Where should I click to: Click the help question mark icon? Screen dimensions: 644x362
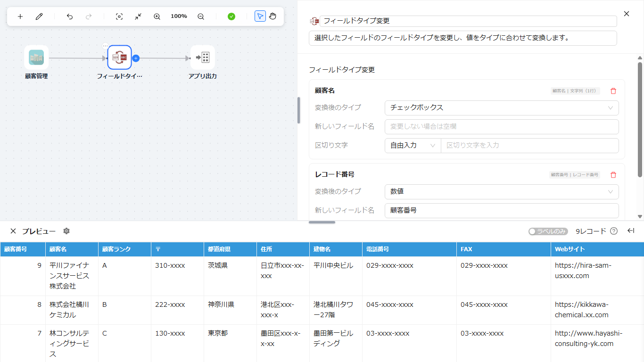coord(614,231)
